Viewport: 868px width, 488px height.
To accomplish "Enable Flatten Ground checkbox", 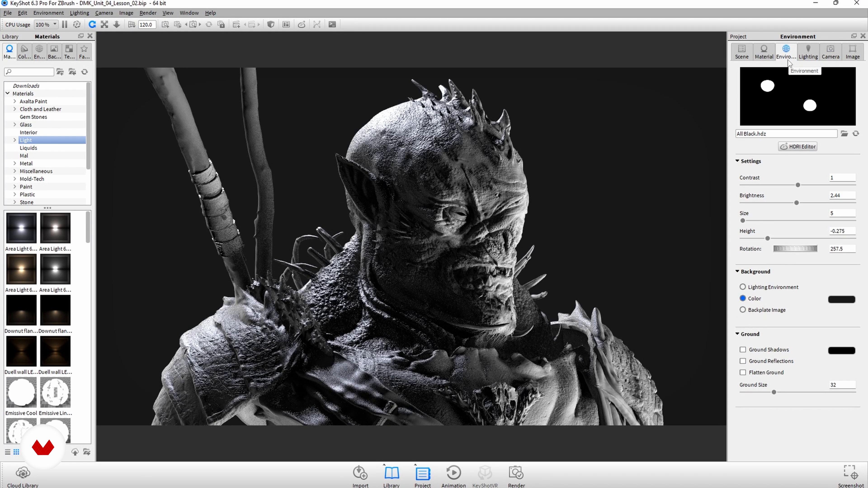I will 743,373.
